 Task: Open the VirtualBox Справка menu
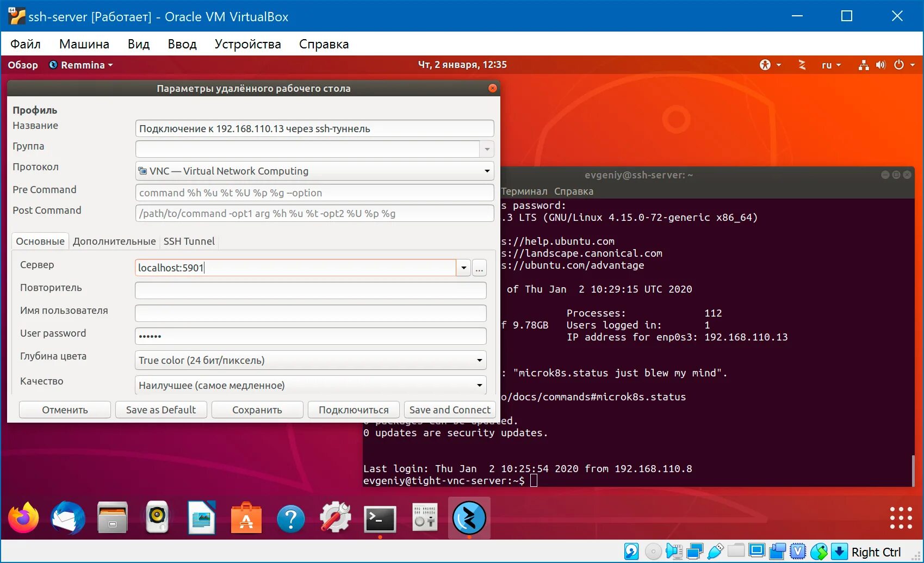[324, 44]
